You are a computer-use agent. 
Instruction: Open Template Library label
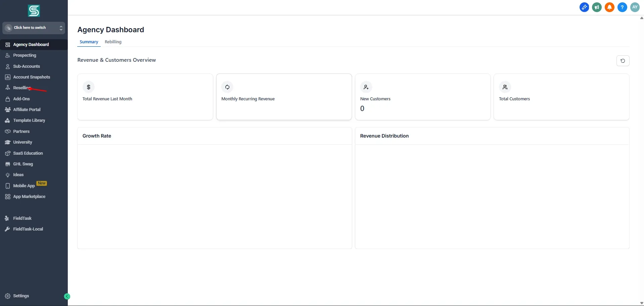tap(29, 120)
